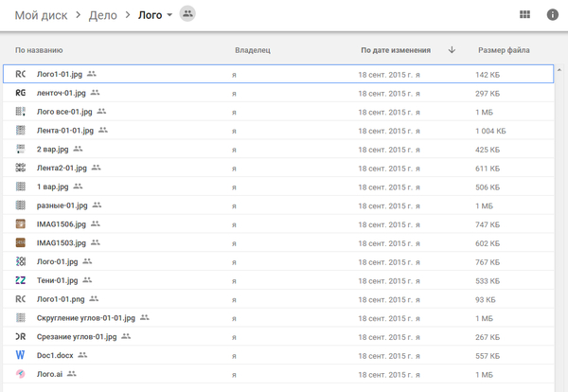Click the shared icon next to Лого1-01.jpg
Screen dimensions: 568x392
point(92,73)
